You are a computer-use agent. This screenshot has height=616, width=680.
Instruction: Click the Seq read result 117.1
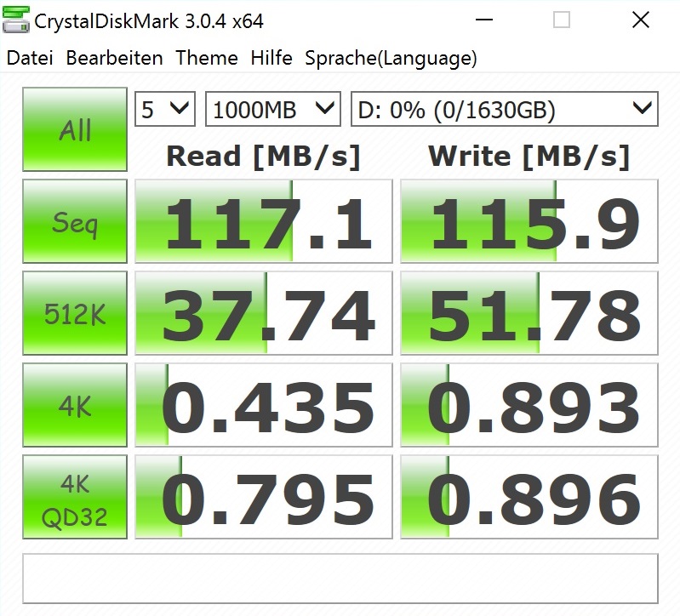(264, 224)
